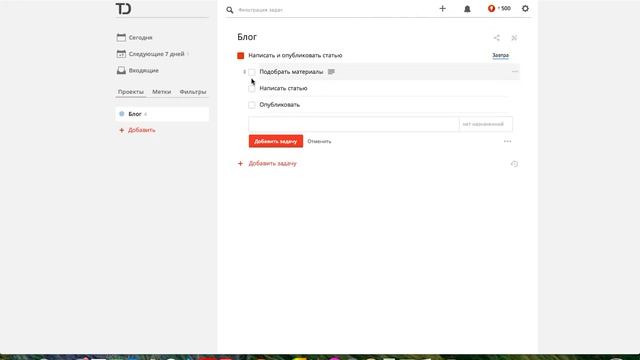
Task: Click the Сегодня calendar icon
Action: [121, 37]
